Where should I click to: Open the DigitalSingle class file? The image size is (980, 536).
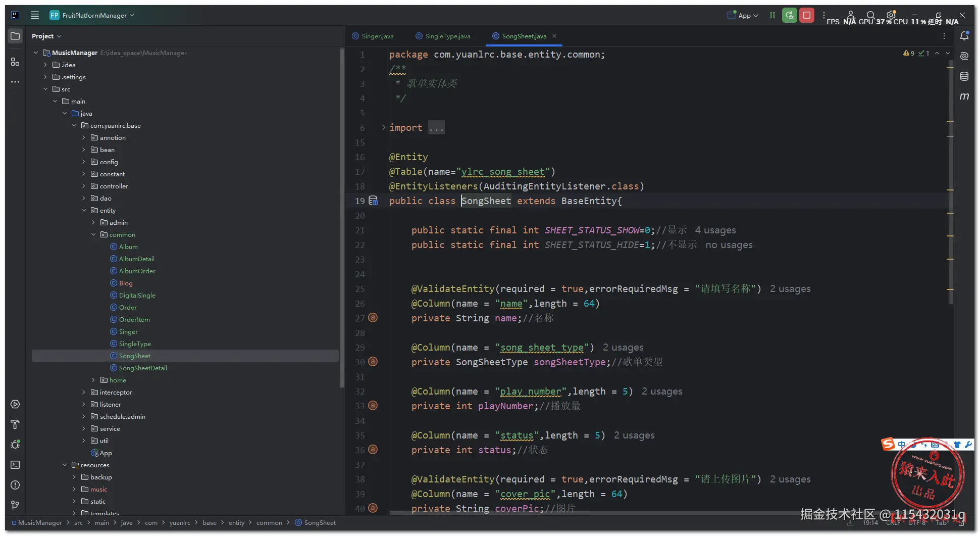click(x=137, y=295)
